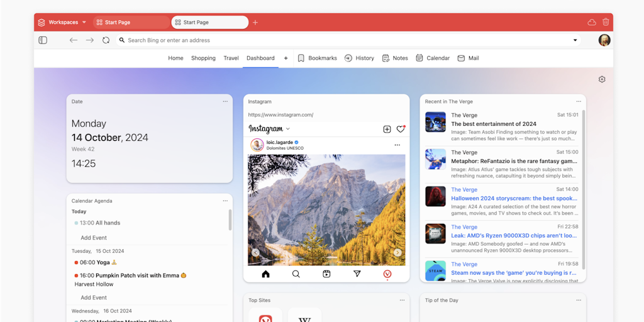Click the Halloween storyscream article thumbnail

(x=435, y=196)
